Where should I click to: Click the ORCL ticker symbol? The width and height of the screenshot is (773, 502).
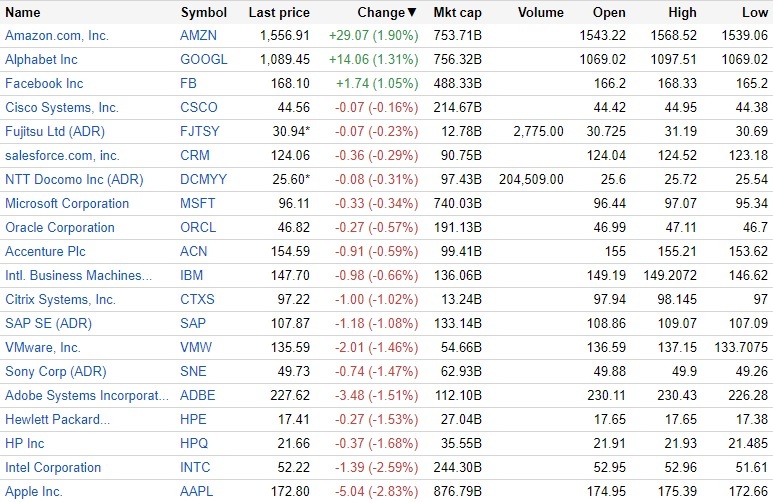pyautogui.click(x=198, y=227)
